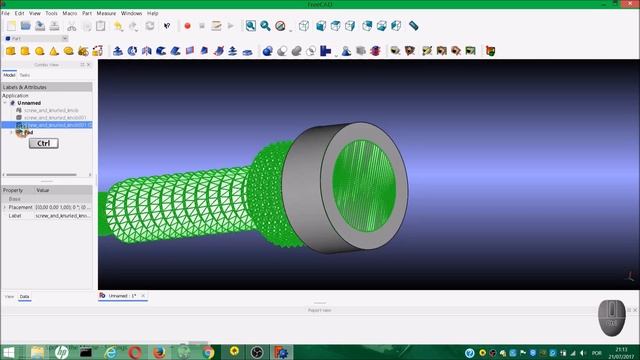Fuse shapes into a union

(297, 51)
